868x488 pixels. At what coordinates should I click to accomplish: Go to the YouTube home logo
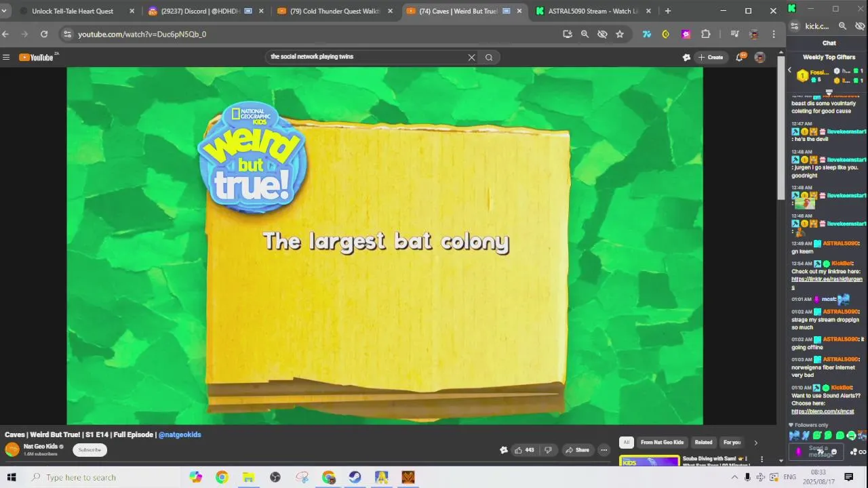tap(37, 57)
